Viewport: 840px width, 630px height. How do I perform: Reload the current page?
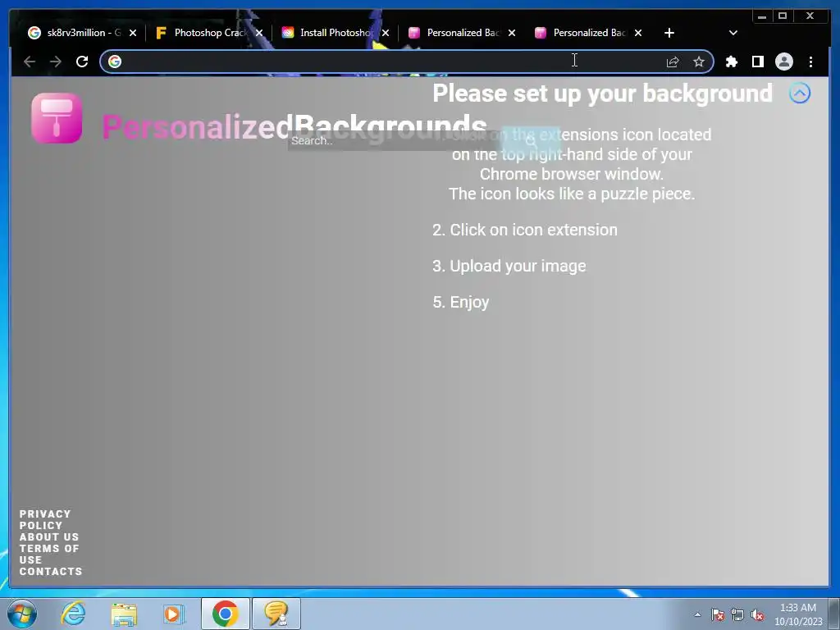82,62
